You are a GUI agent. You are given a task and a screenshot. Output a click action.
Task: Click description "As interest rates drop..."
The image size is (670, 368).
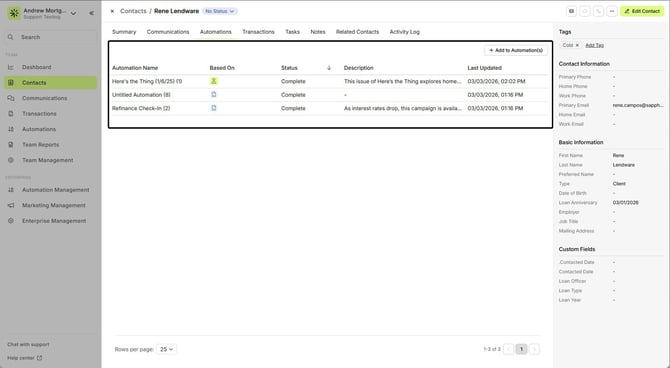[403, 108]
